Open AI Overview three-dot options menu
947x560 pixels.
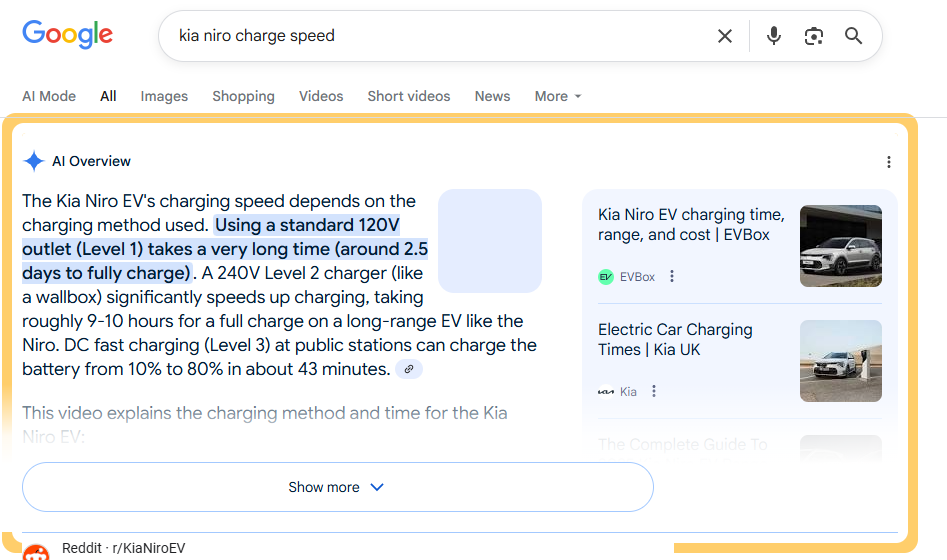[888, 162]
